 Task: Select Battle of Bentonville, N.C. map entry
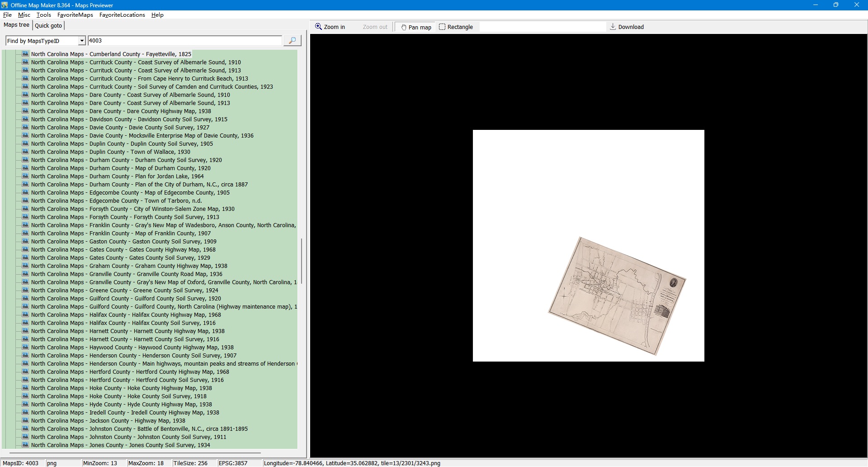click(139, 429)
